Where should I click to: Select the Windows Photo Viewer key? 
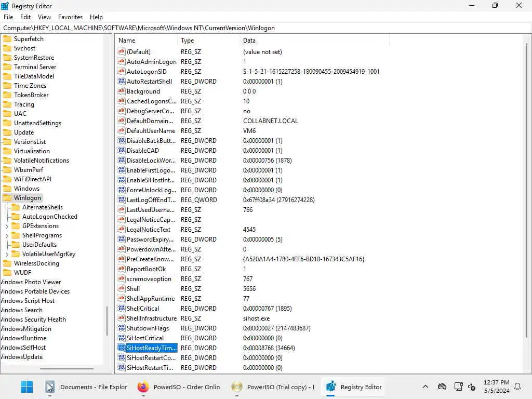[31, 282]
